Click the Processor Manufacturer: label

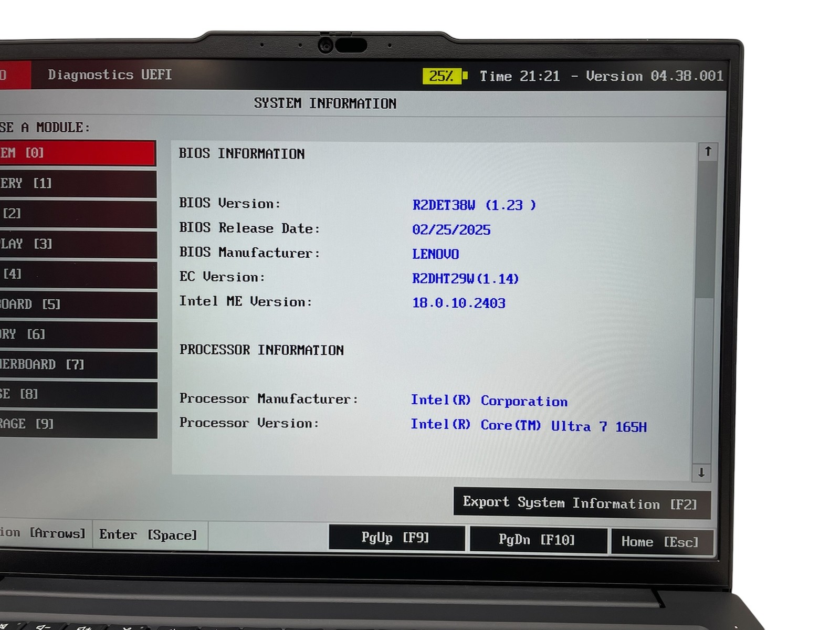(x=269, y=399)
